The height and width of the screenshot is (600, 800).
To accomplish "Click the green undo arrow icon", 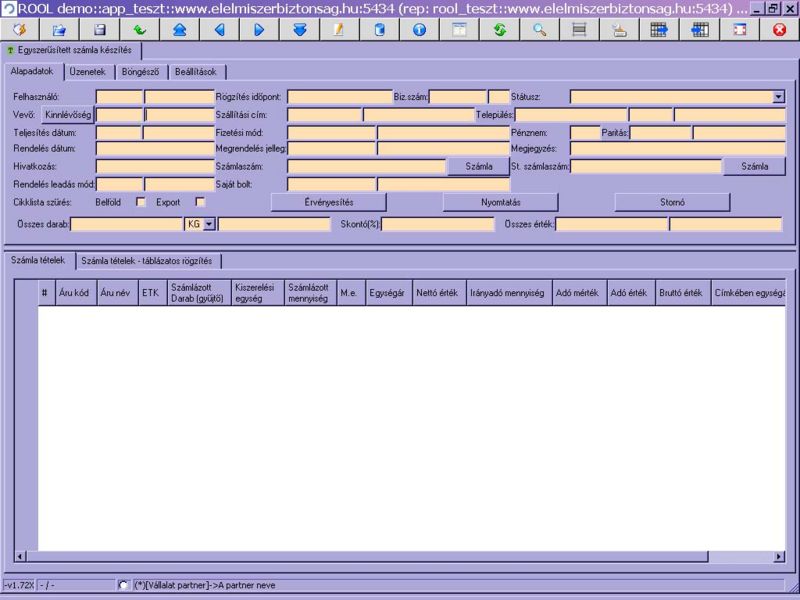I will pos(139,29).
